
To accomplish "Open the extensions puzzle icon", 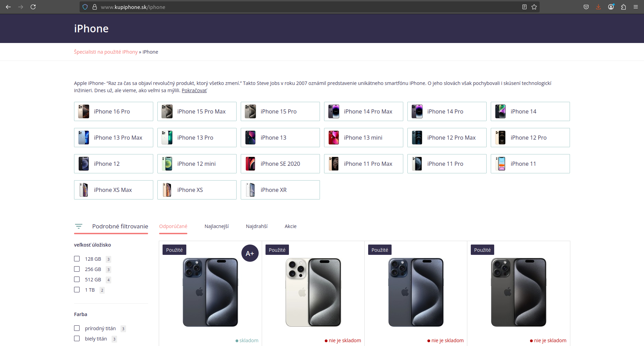I will (x=623, y=7).
